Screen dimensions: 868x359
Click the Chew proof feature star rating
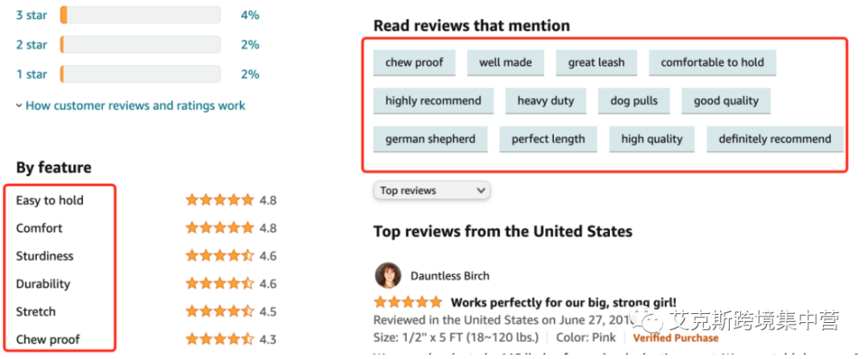(x=219, y=340)
